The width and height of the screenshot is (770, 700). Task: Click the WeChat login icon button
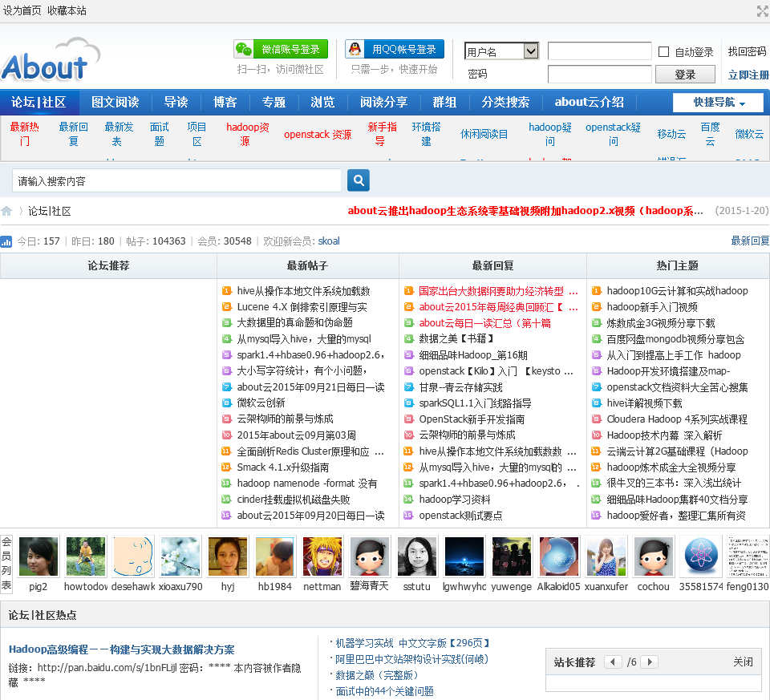tap(281, 49)
